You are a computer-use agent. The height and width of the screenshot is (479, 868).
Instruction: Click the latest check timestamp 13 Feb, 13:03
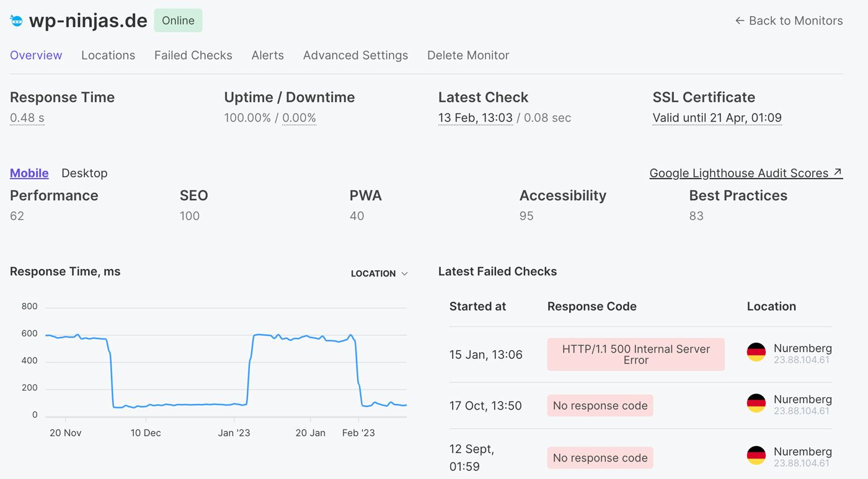click(x=475, y=118)
